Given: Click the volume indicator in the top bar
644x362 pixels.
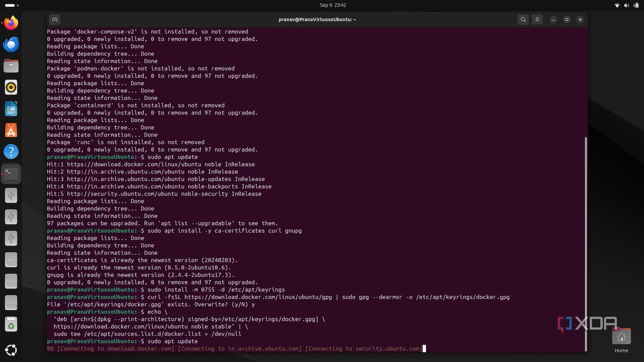Looking at the screenshot, I should [x=626, y=5].
